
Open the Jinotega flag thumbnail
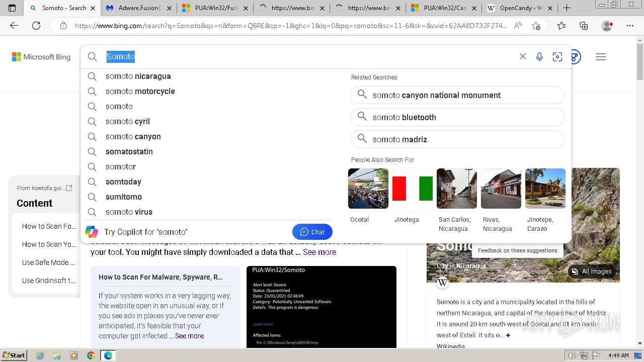413,189
